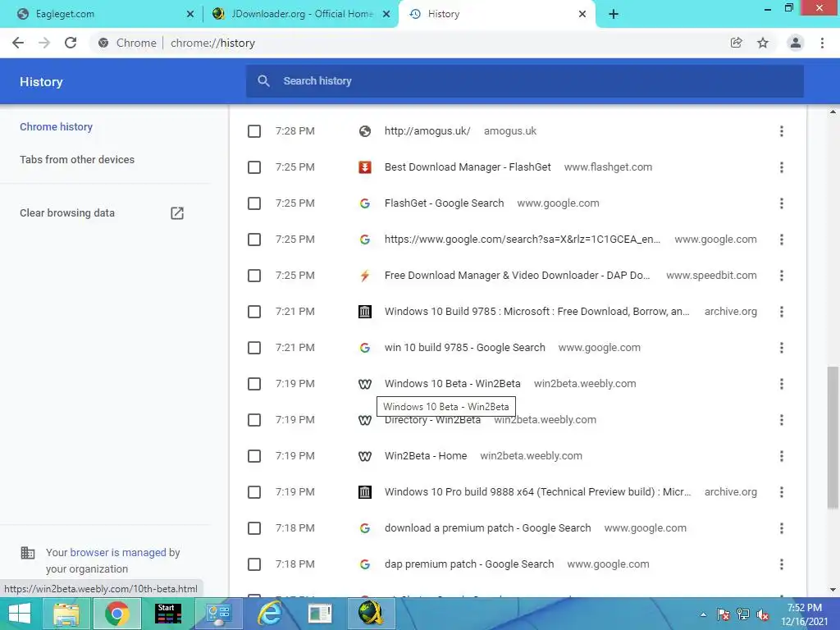Click the history page scrollbar thumb
The height and width of the screenshot is (630, 840).
[833, 437]
